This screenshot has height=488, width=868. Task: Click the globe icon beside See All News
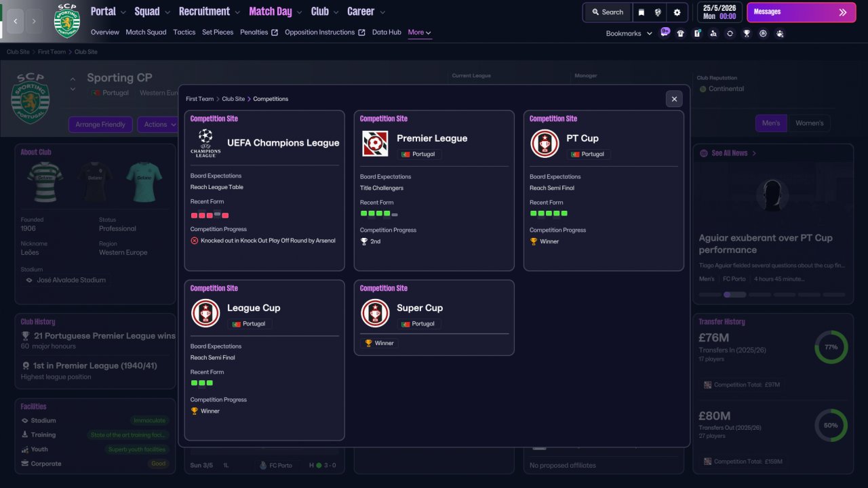pos(704,153)
